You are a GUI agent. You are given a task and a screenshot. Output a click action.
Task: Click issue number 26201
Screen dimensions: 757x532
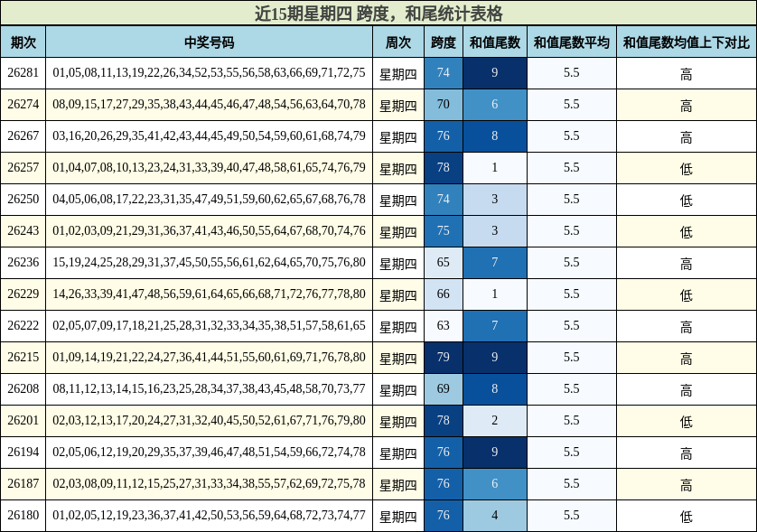point(23,421)
